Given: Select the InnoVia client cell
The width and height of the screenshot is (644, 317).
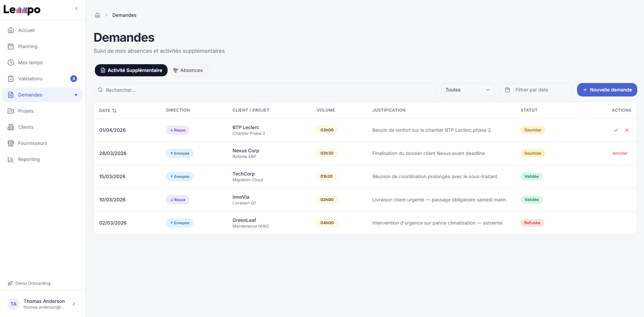Looking at the screenshot, I should [x=244, y=200].
